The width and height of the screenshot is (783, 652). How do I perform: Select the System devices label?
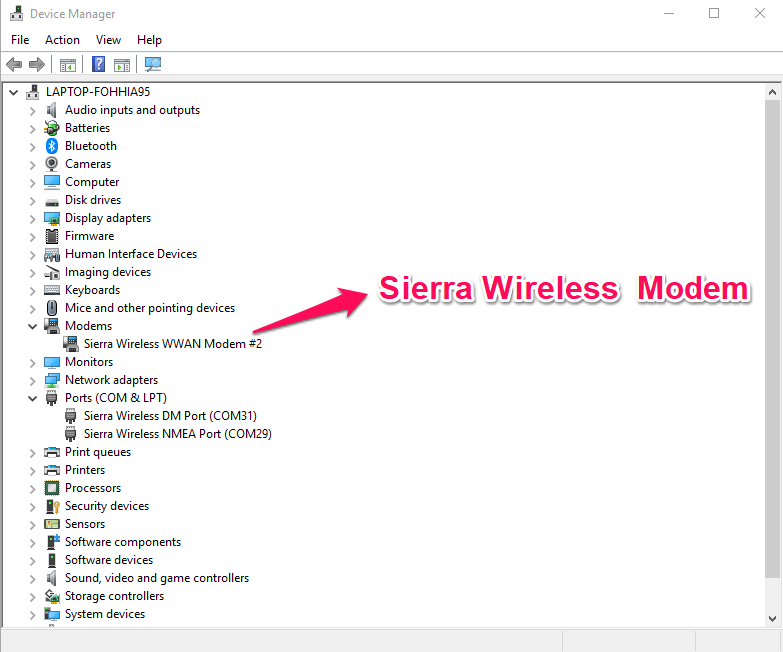(x=105, y=614)
